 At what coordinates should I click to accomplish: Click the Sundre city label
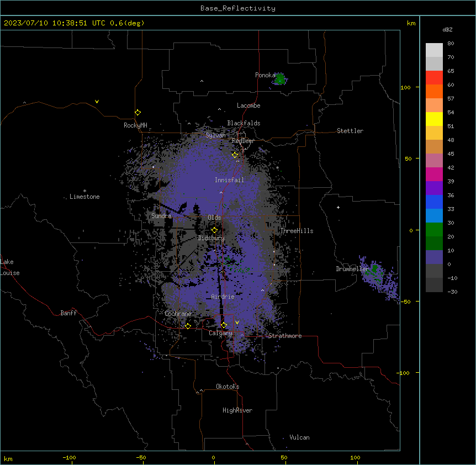coord(161,216)
